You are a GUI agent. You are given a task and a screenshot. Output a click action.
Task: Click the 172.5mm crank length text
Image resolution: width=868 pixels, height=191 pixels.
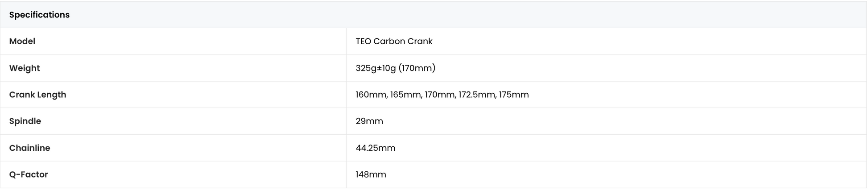477,95
